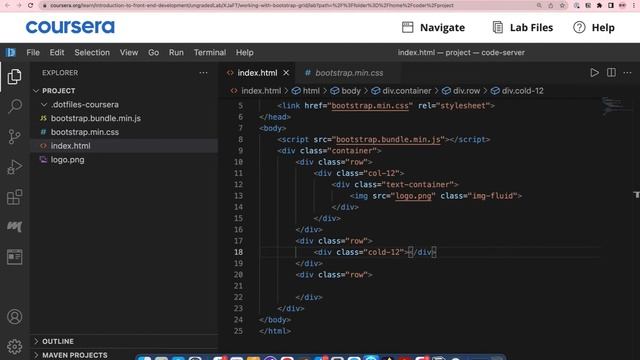Open the Maven icon in the activity bar
Viewport: 640px width, 360px height.
[14, 227]
